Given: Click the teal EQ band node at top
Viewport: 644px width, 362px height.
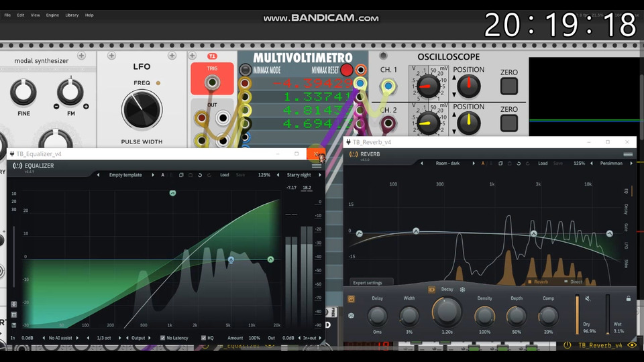Looking at the screenshot, I should (172, 193).
